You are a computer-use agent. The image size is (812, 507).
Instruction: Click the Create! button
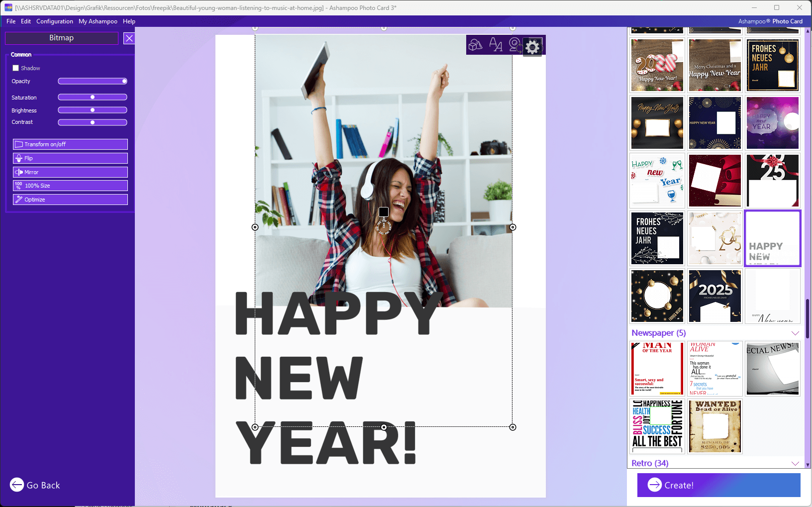click(x=719, y=485)
